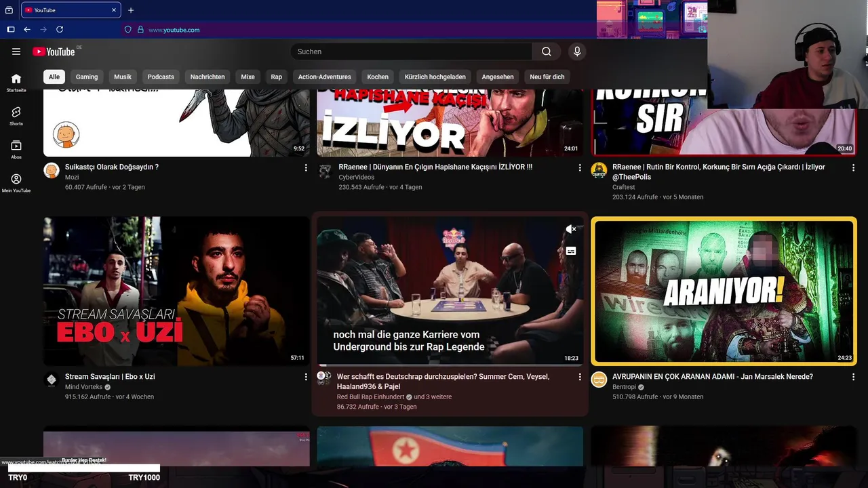Screen dimensions: 868x488
Task: Open CyberVideos channel avatar
Action: [325, 170]
